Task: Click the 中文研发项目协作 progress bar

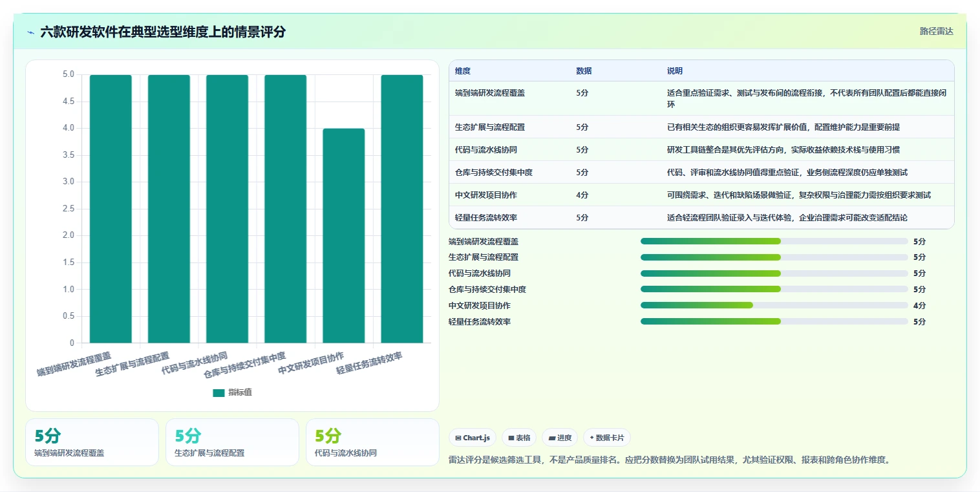Action: (x=774, y=305)
